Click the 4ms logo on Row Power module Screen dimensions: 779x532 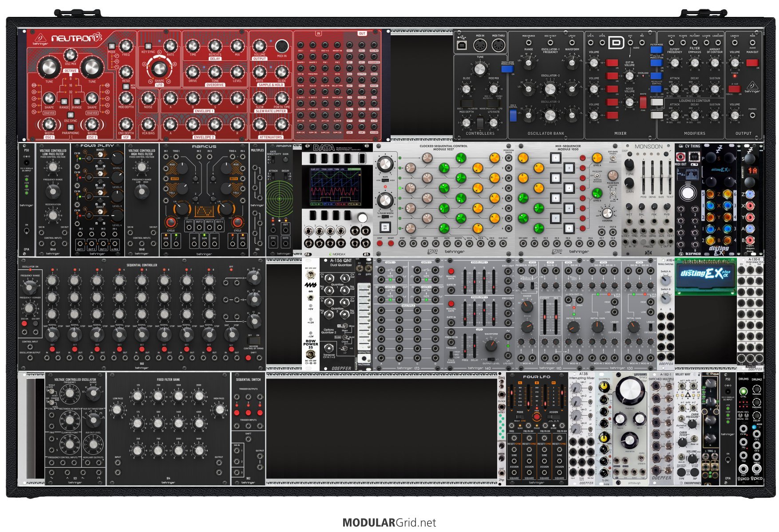coord(311,284)
